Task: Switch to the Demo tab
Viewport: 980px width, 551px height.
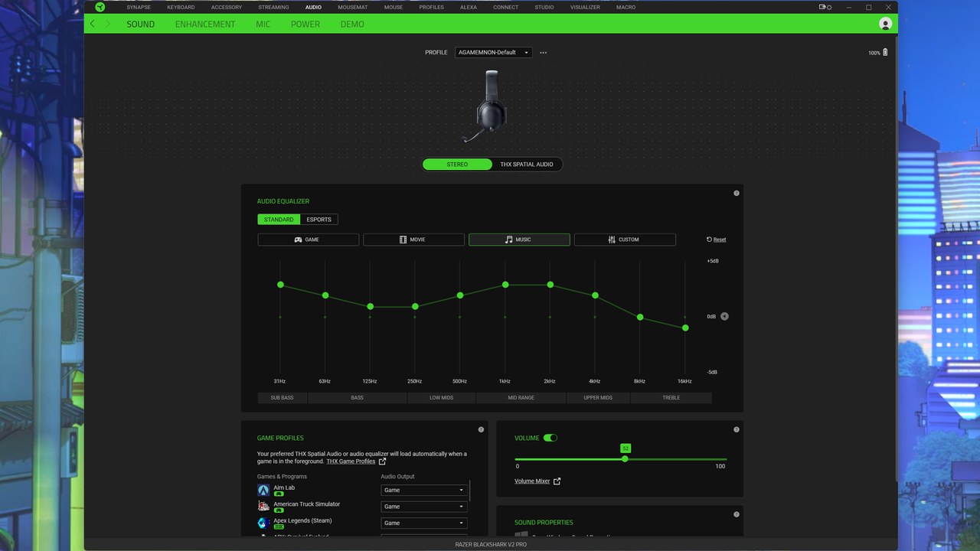Action: [352, 24]
